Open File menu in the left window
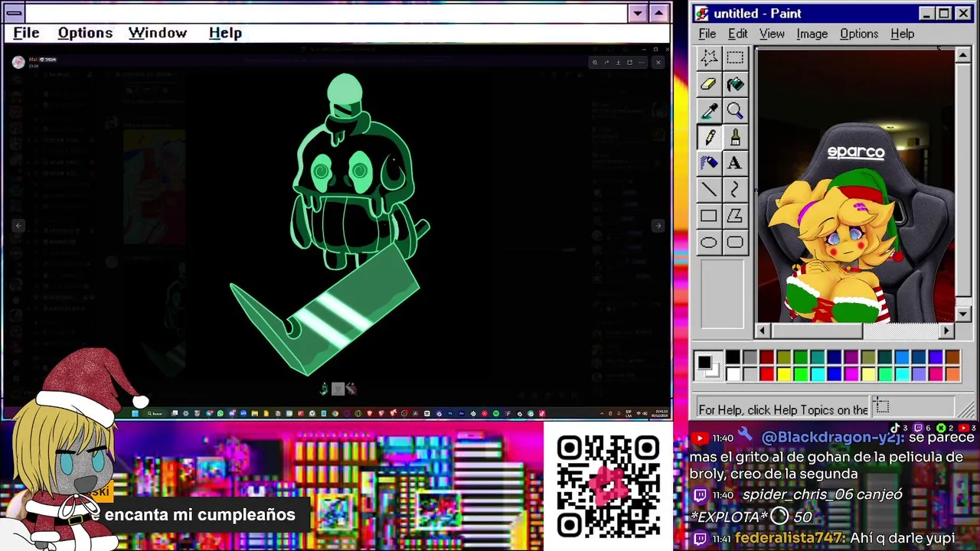Screen dimensions: 980x551 click(26, 33)
